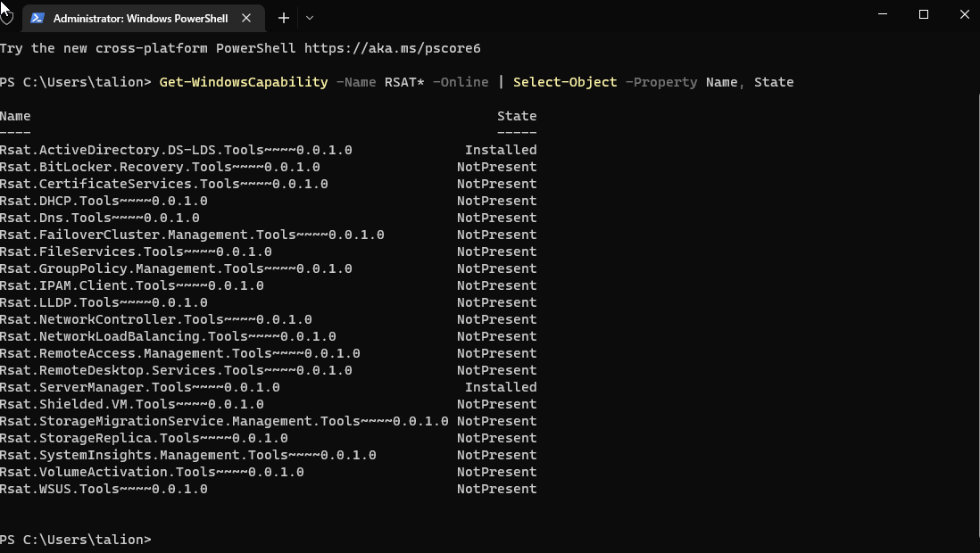Click the Rsat.Dns.Tools entry
The image size is (980, 553).
click(100, 218)
